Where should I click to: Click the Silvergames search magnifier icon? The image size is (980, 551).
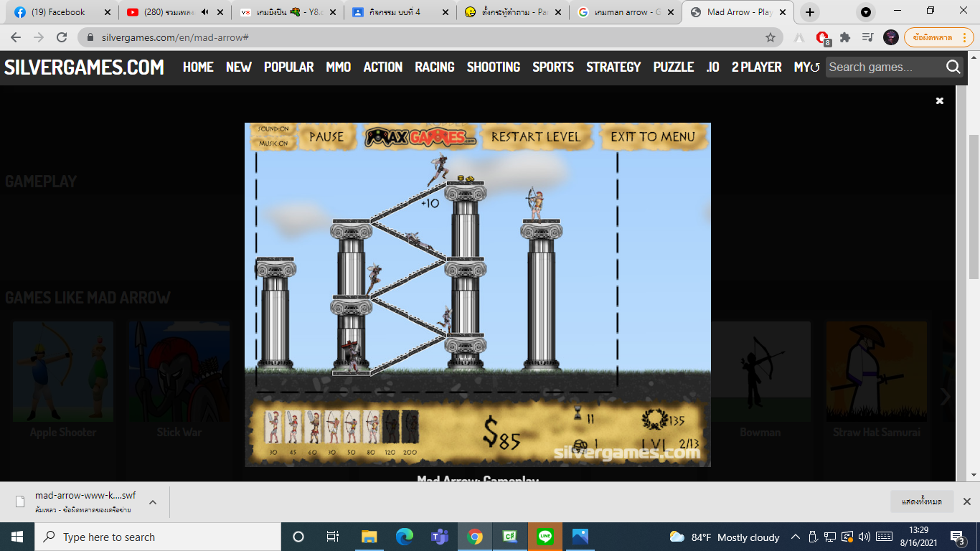pyautogui.click(x=953, y=67)
